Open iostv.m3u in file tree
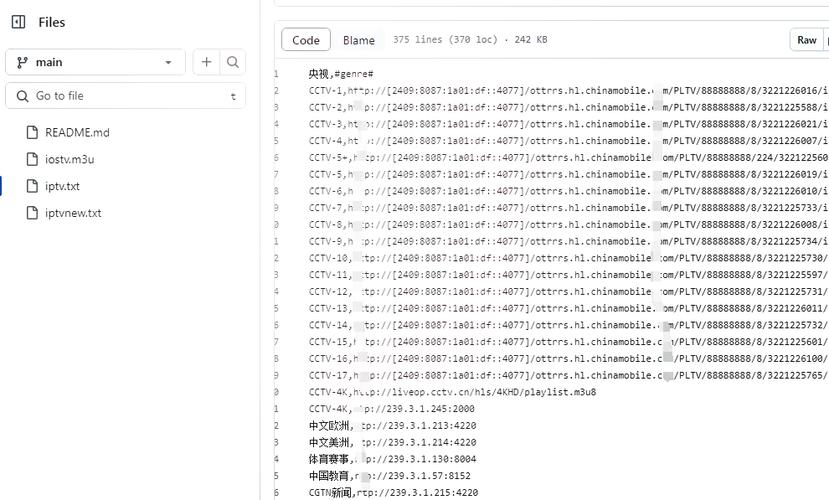The height and width of the screenshot is (500, 829). (x=70, y=159)
